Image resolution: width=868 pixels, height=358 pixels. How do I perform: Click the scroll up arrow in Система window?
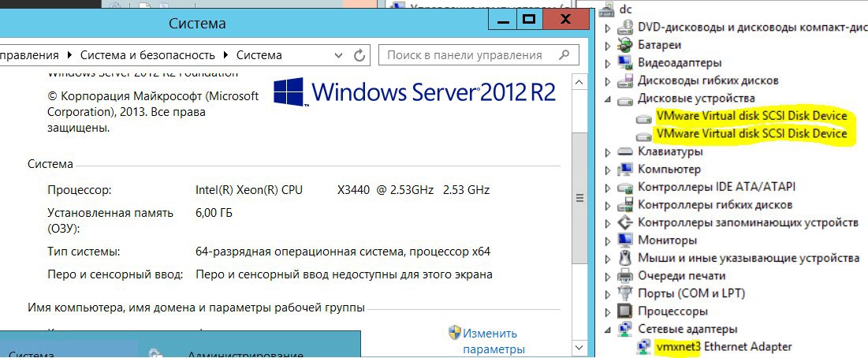point(579,83)
